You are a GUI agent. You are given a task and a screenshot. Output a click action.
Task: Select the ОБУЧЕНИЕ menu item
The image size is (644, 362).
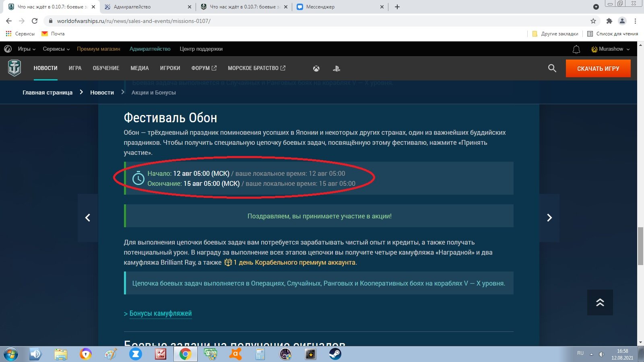(106, 68)
